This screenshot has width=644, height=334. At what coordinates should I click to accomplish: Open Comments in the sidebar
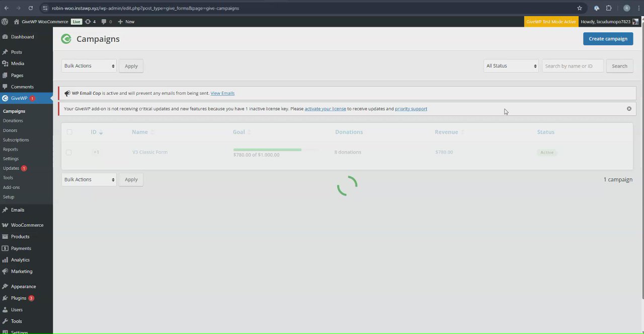22,87
